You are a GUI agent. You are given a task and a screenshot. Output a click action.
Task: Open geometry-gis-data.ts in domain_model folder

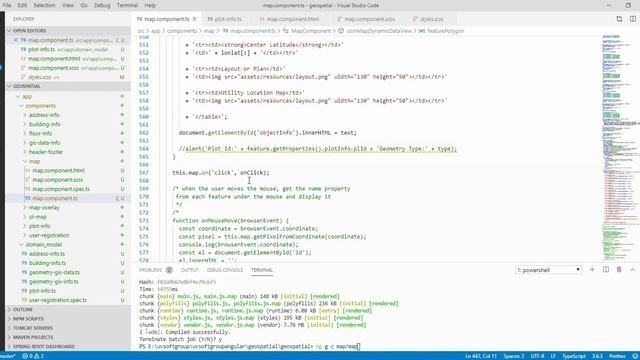(54, 272)
